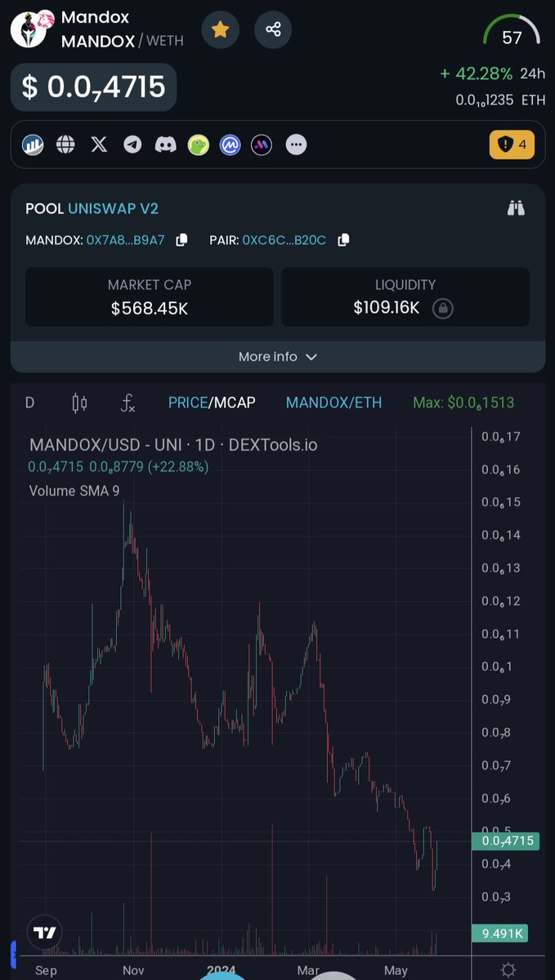The image size is (555, 980).
Task: Switch chart to MCAP view
Action: 235,403
